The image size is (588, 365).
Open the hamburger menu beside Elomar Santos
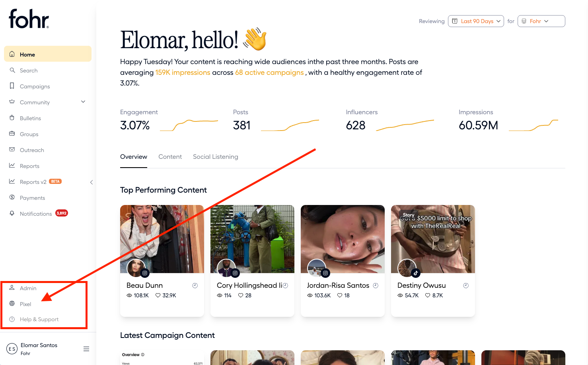click(86, 349)
